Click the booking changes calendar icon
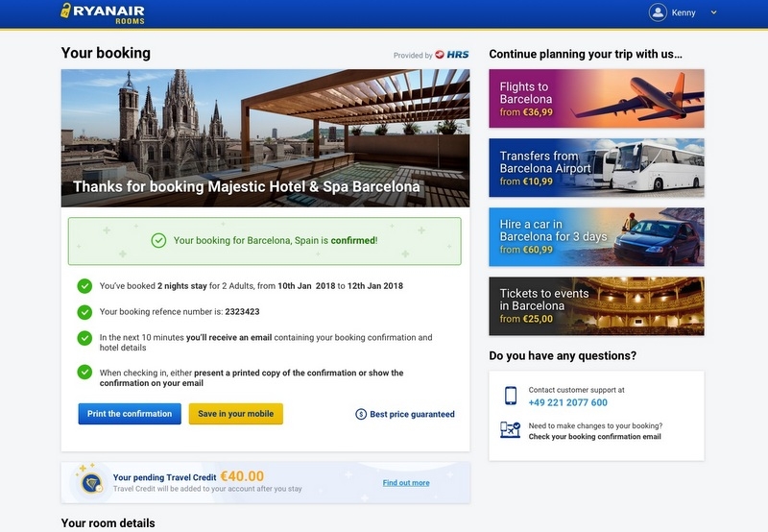 pyautogui.click(x=510, y=430)
